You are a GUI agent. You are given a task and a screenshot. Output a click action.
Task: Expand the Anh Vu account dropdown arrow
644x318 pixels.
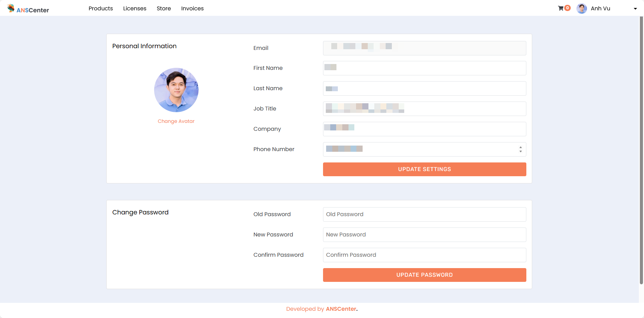(635, 9)
